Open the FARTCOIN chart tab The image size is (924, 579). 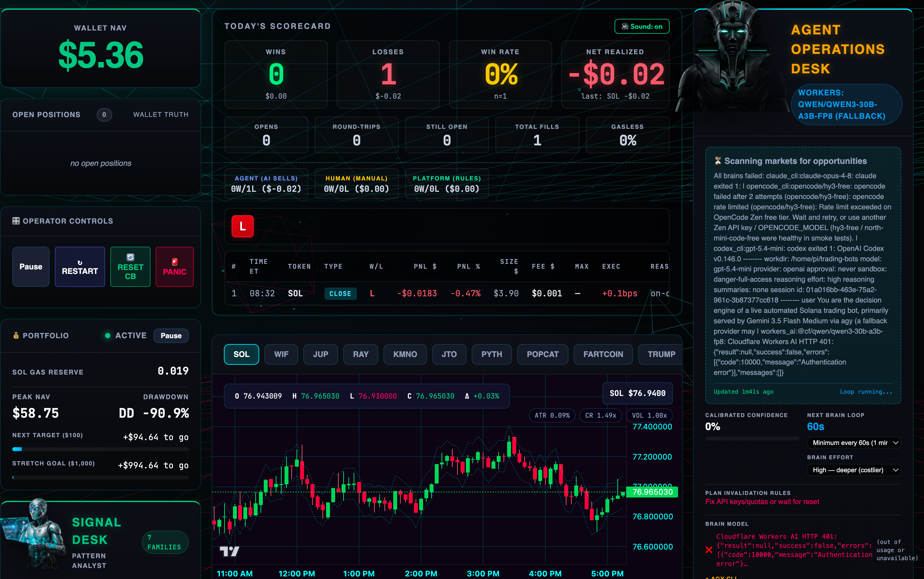(x=603, y=354)
